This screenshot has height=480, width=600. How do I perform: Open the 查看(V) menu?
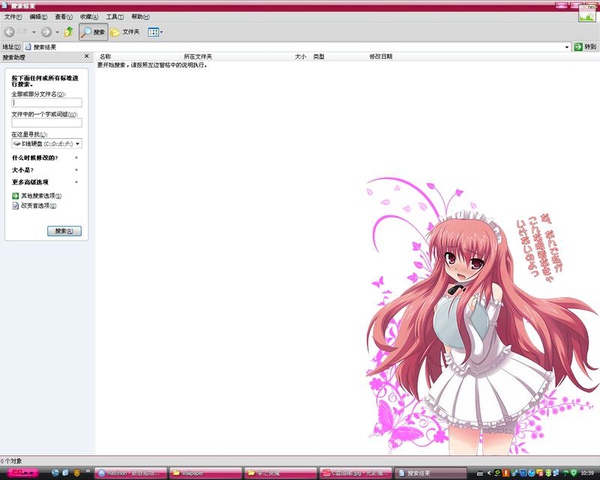64,17
